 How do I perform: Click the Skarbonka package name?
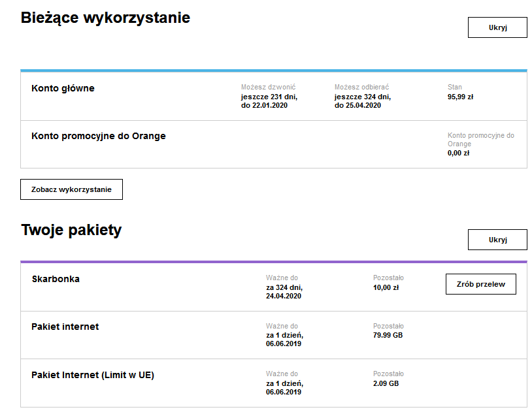tap(56, 279)
